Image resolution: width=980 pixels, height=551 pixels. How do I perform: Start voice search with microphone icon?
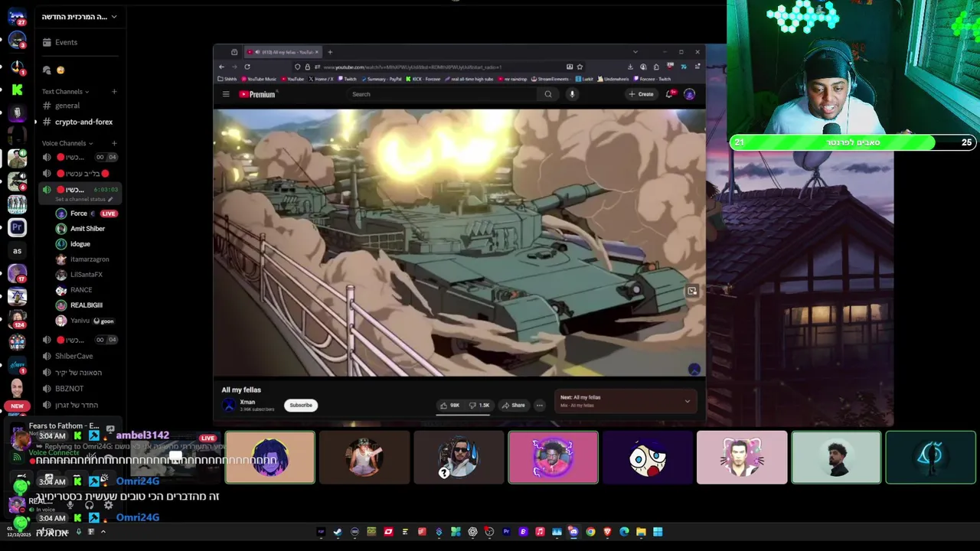[572, 94]
